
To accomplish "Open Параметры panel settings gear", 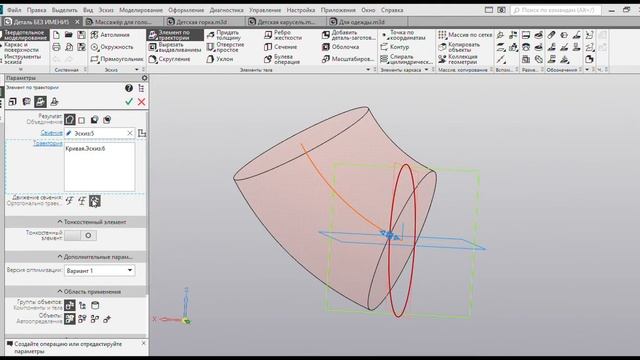I will pos(144,78).
